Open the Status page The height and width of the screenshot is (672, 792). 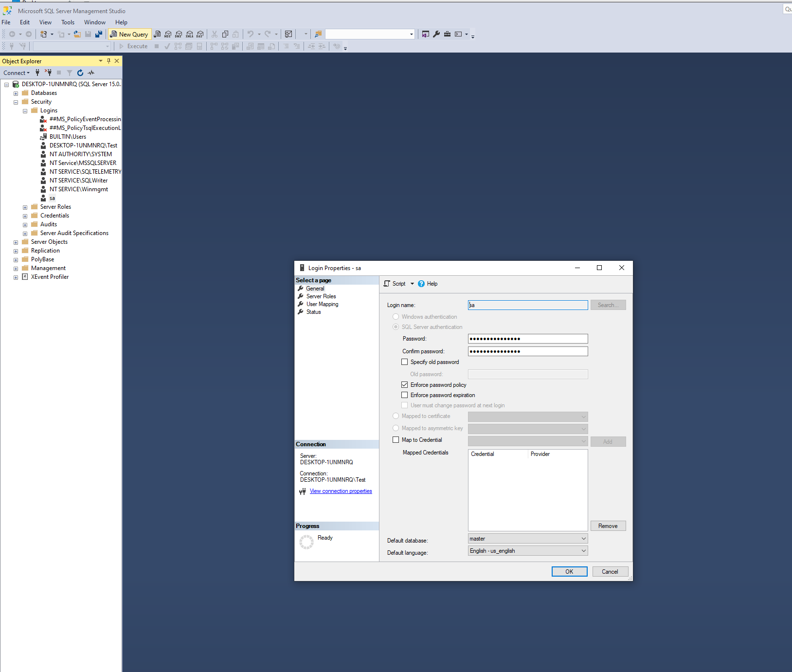coord(313,312)
